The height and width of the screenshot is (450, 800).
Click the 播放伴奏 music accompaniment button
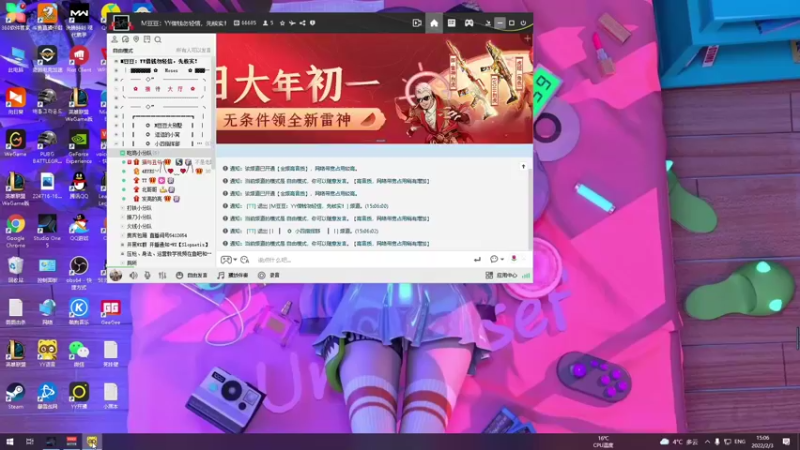(x=233, y=276)
